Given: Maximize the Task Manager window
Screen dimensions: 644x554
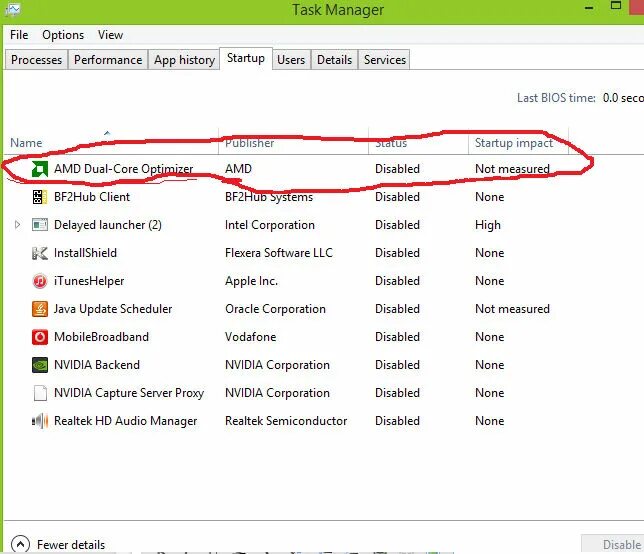Looking at the screenshot, I should (x=616, y=6).
